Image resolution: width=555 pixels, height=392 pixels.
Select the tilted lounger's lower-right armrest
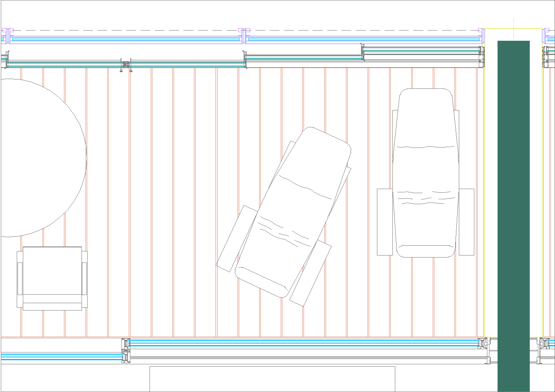310,274
